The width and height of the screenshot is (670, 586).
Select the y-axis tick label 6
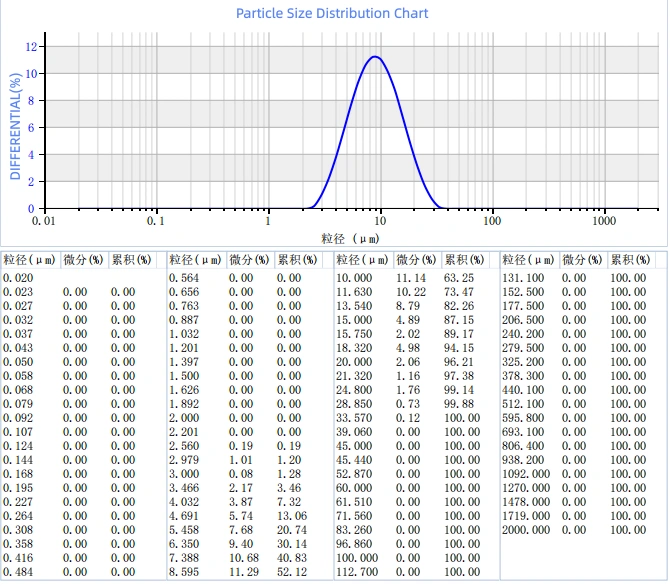31,127
